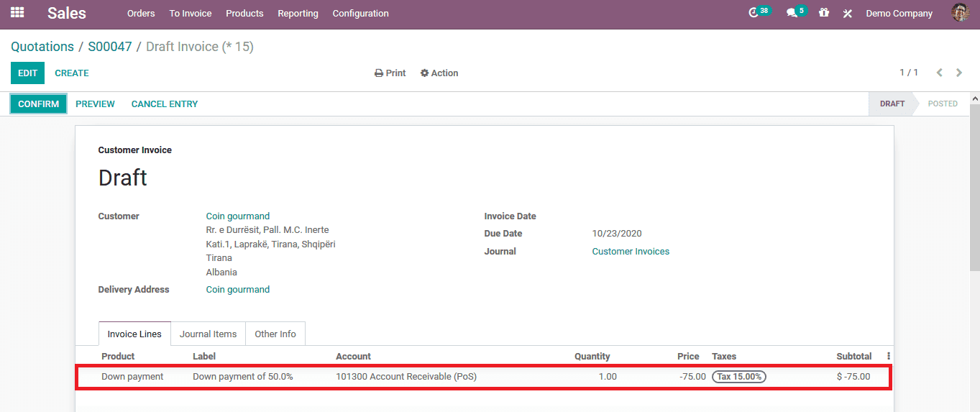Click due date 10/23/2020

click(617, 233)
